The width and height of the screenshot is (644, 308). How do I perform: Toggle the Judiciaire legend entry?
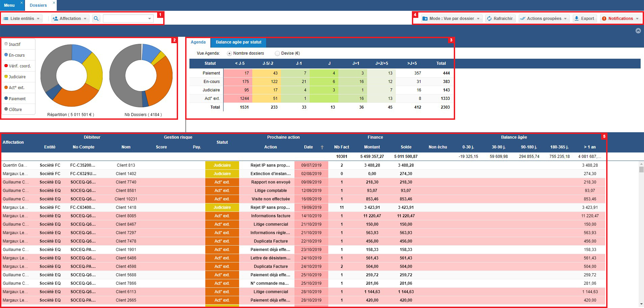(x=17, y=77)
